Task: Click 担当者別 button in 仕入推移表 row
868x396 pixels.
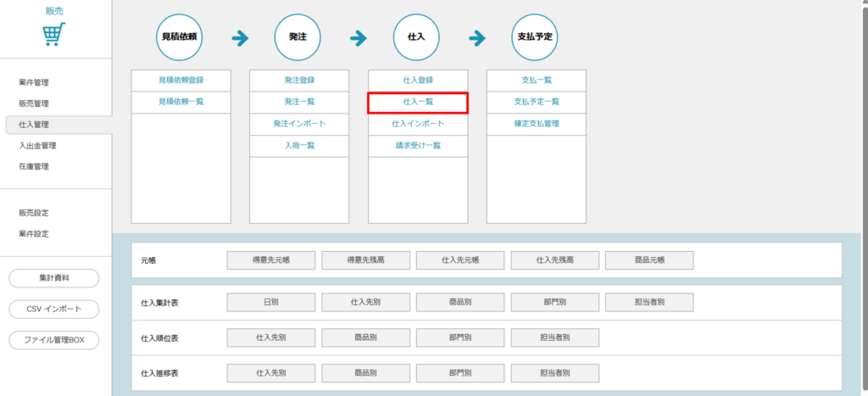Action: coord(555,373)
